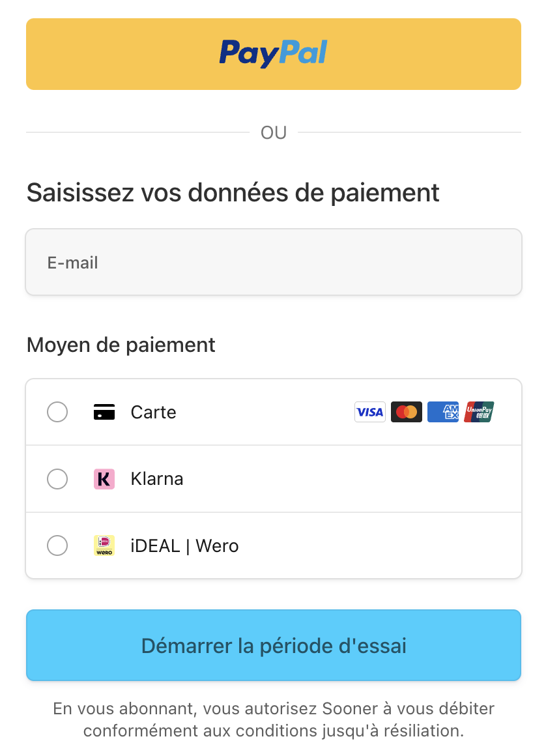Choose the iDEAL | Wero radio button

[x=57, y=545]
